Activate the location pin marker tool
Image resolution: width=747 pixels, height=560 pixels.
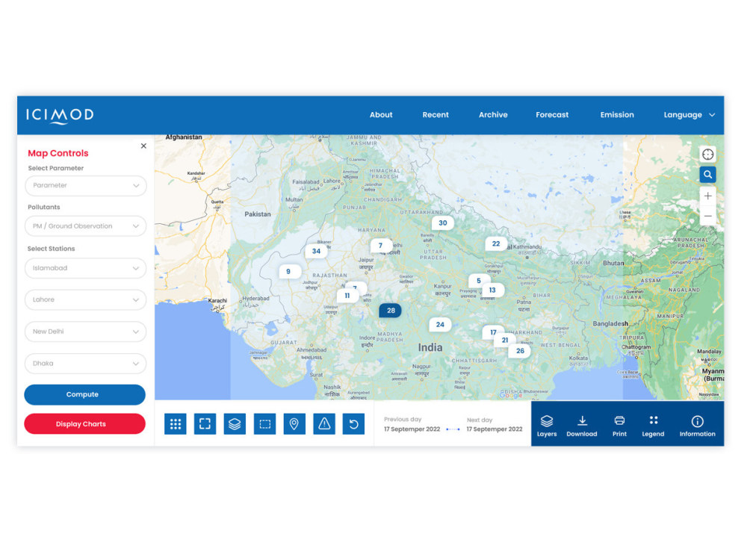[294, 424]
